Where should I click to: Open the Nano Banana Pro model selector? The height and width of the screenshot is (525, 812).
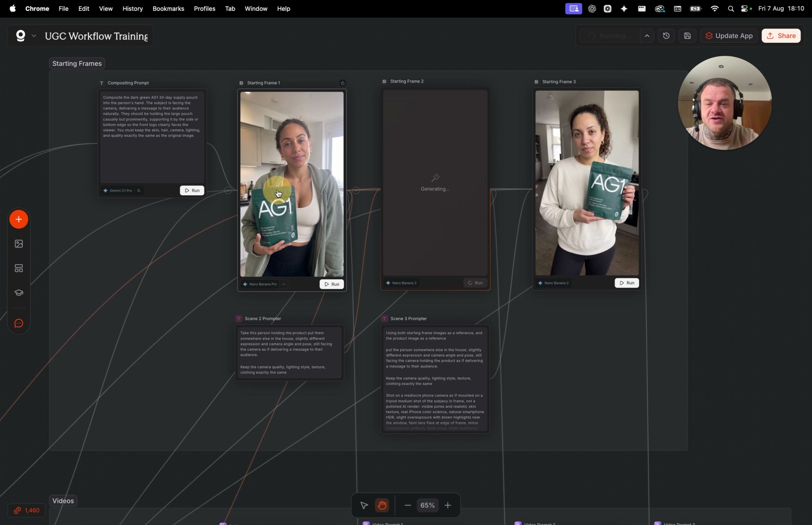click(x=260, y=284)
